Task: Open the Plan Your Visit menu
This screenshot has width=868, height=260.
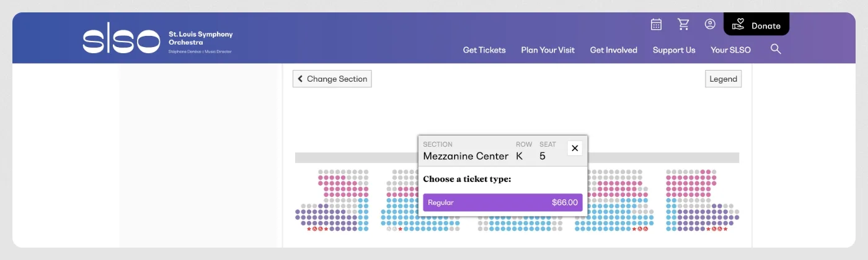Action: pos(547,50)
